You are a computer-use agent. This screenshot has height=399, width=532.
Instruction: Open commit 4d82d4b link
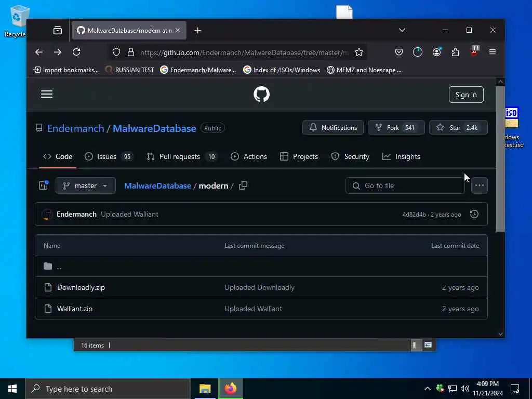click(x=414, y=215)
